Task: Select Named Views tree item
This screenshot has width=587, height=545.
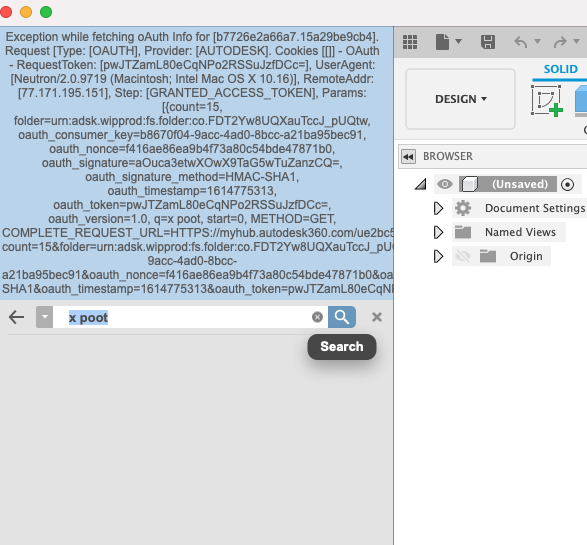Action: click(520, 232)
